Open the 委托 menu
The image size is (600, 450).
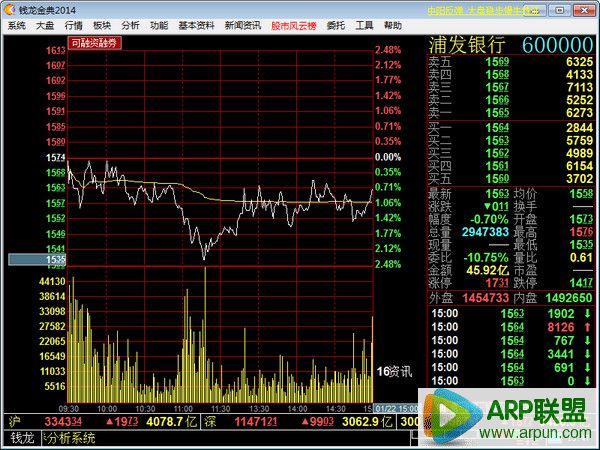click(336, 26)
